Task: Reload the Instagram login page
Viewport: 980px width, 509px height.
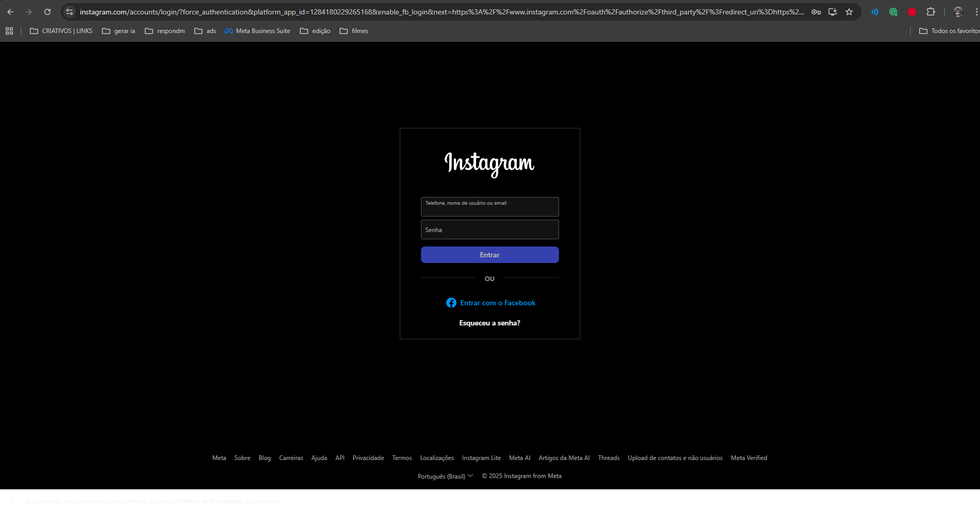Action: pos(47,12)
